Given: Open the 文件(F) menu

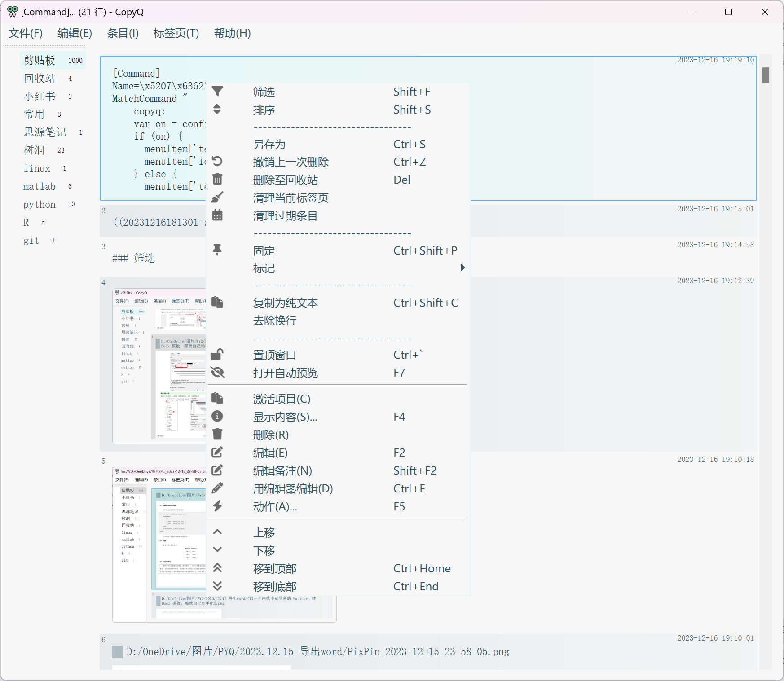Looking at the screenshot, I should (x=25, y=33).
